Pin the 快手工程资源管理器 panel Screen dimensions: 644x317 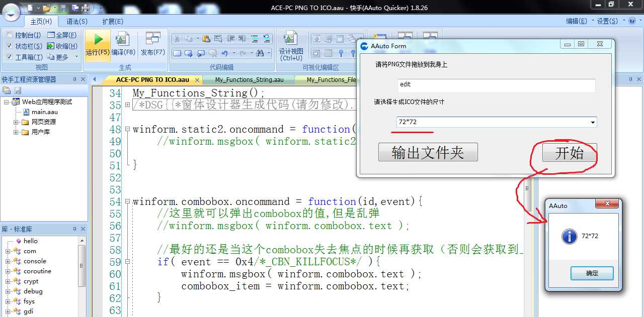pos(75,79)
